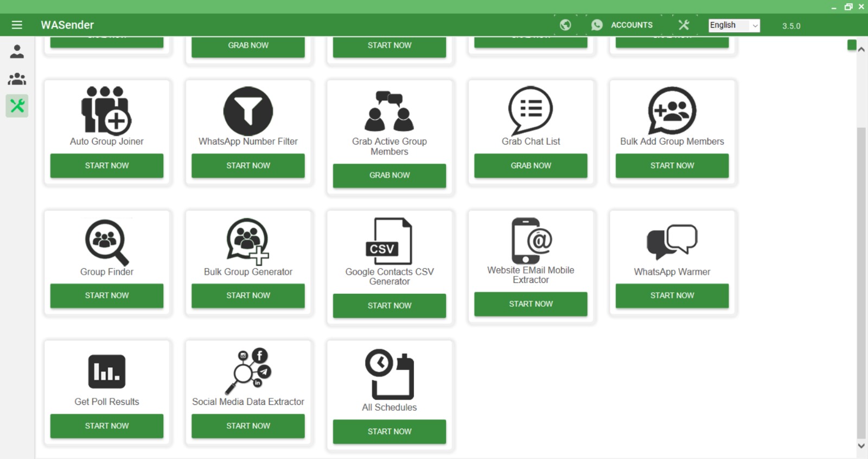Image resolution: width=868 pixels, height=459 pixels.
Task: Click the Grab Active Group Members icon
Action: click(x=390, y=111)
